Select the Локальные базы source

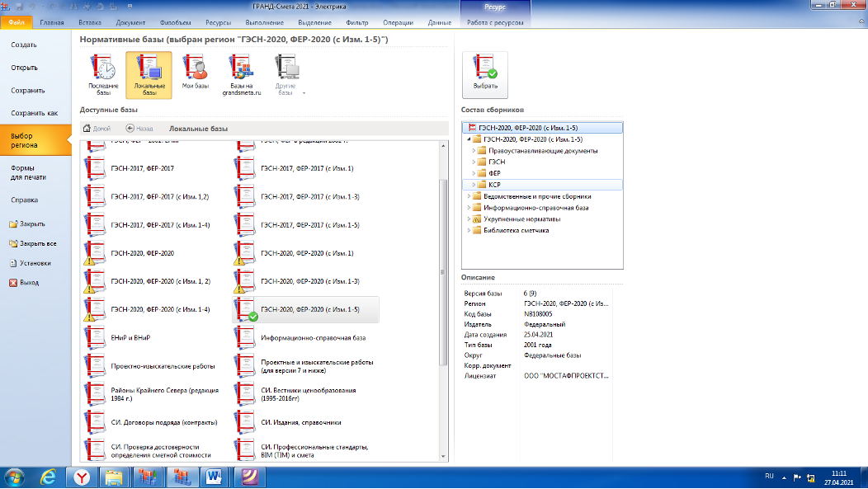coord(149,75)
